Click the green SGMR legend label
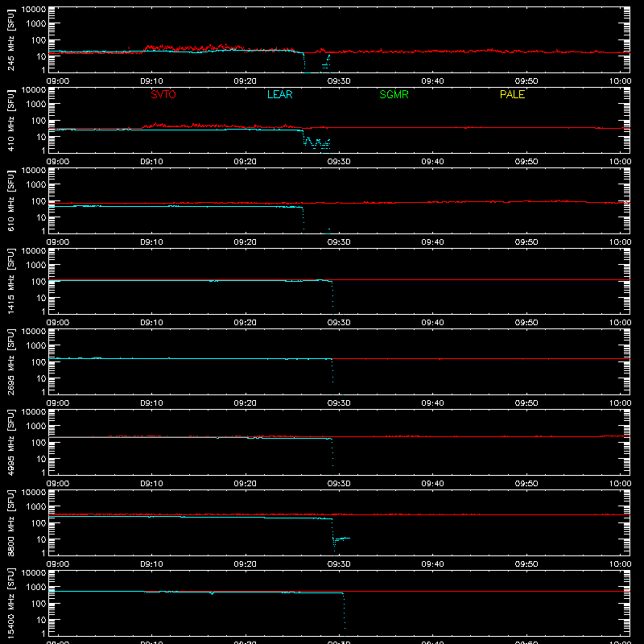The width and height of the screenshot is (644, 644). point(394,94)
